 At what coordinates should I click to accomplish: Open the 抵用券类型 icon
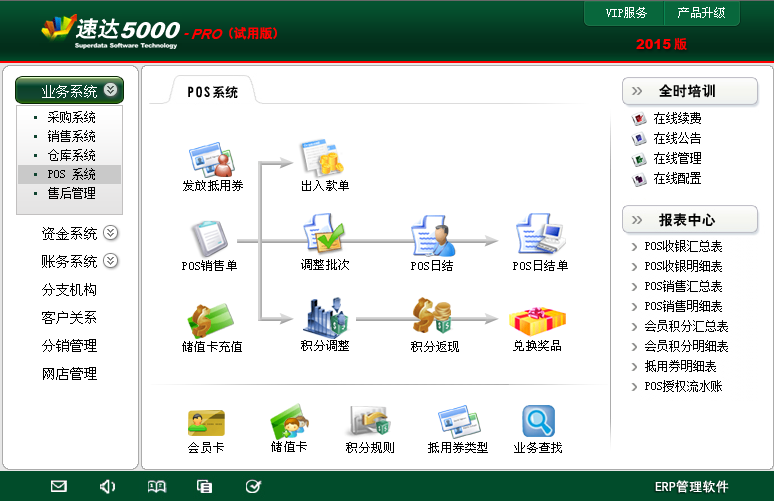459,422
